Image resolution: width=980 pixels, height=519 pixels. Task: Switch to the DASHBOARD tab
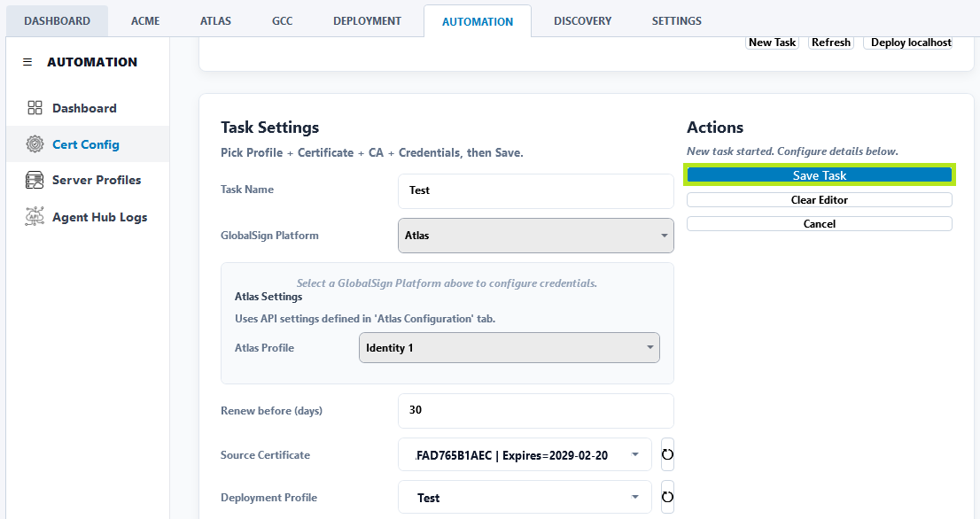(x=57, y=21)
